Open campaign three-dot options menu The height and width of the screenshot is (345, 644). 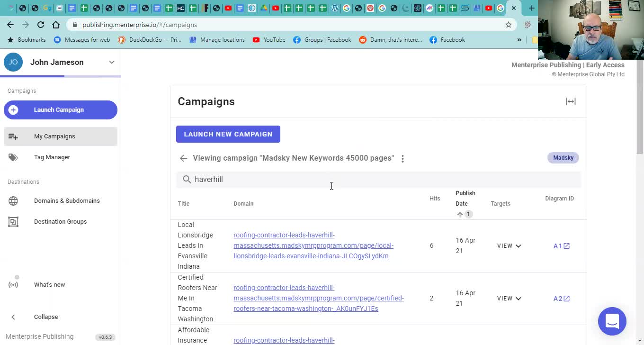pos(402,159)
